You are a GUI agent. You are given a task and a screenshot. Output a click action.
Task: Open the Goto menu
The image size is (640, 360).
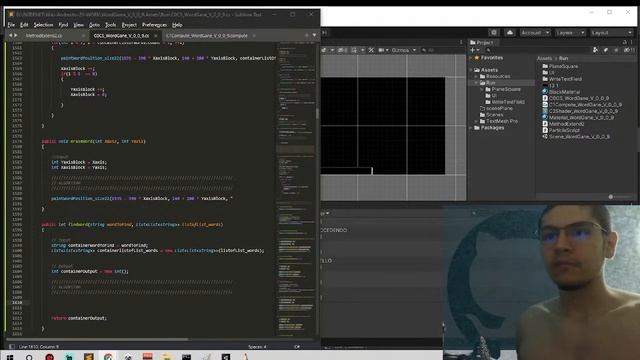[x=94, y=25]
